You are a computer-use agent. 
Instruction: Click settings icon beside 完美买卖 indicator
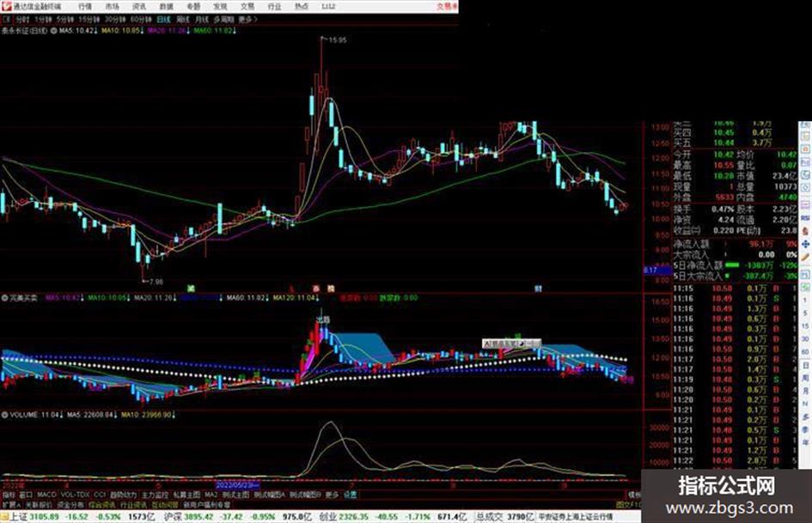(x=4, y=298)
